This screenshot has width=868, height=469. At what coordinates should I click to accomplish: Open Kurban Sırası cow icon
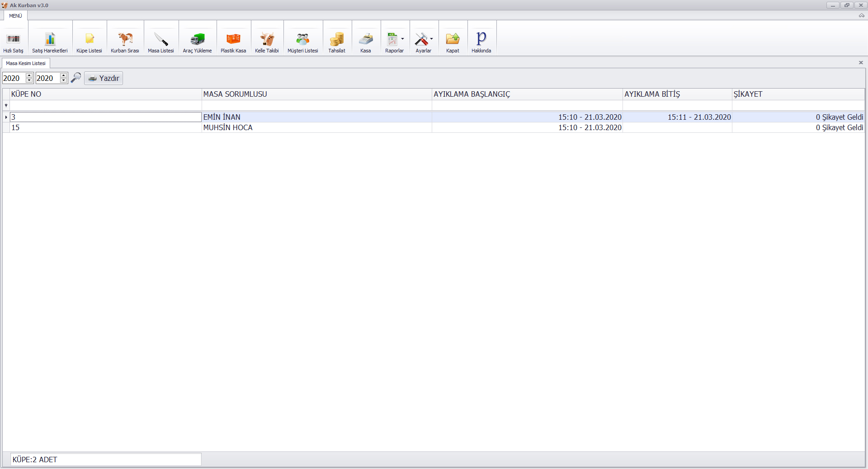pyautogui.click(x=125, y=39)
